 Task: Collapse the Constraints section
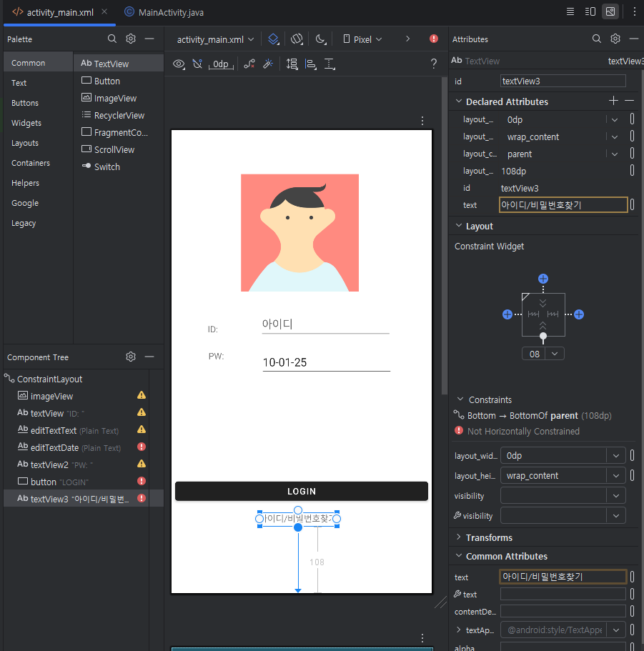pos(460,399)
